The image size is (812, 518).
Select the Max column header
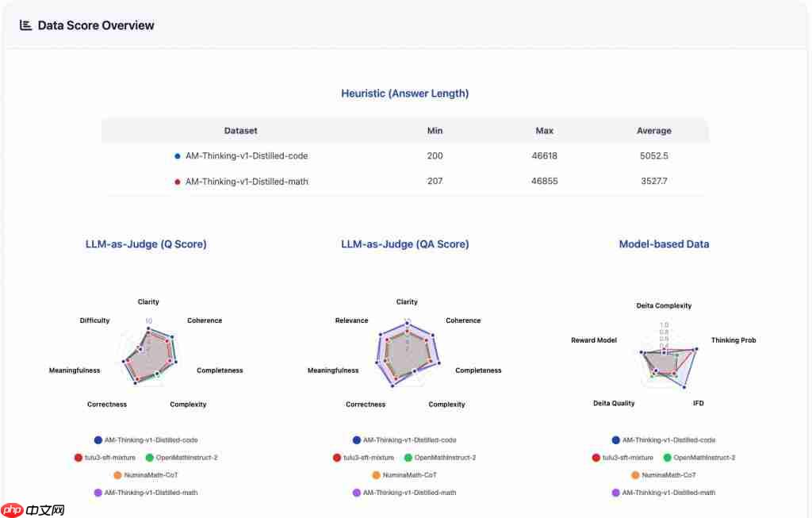click(544, 131)
